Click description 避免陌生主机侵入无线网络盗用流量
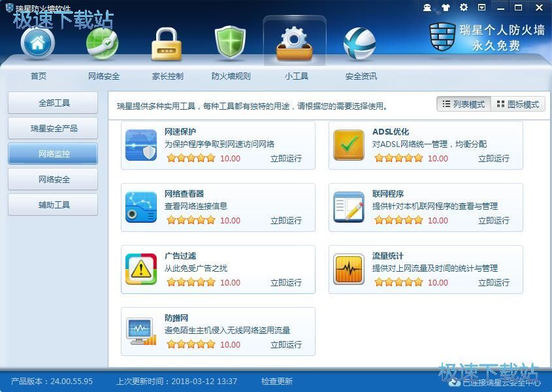 [x=227, y=331]
